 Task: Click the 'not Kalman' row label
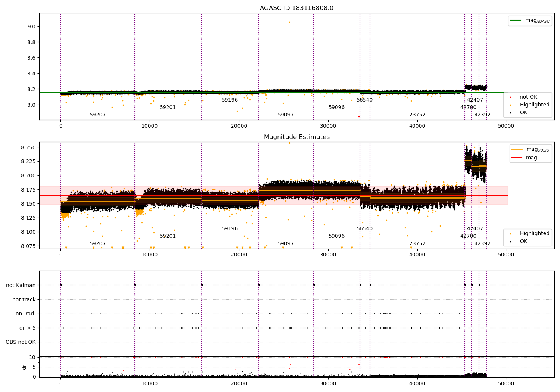[21, 286]
